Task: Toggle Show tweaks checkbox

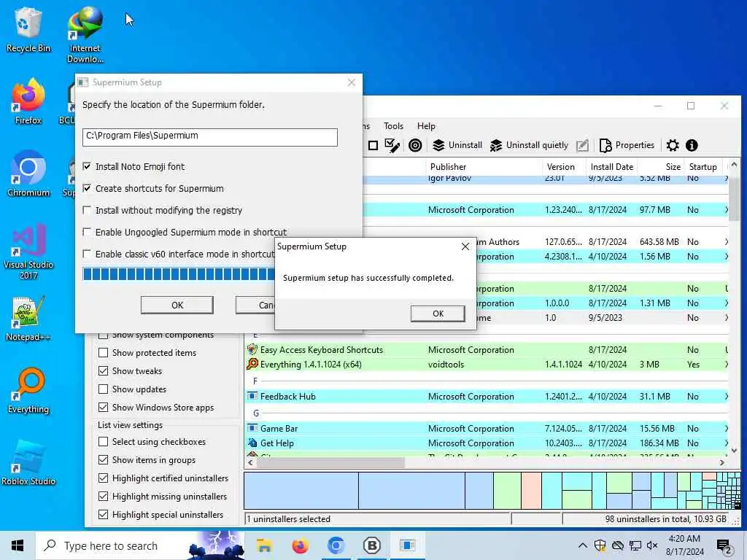Action: pos(103,370)
